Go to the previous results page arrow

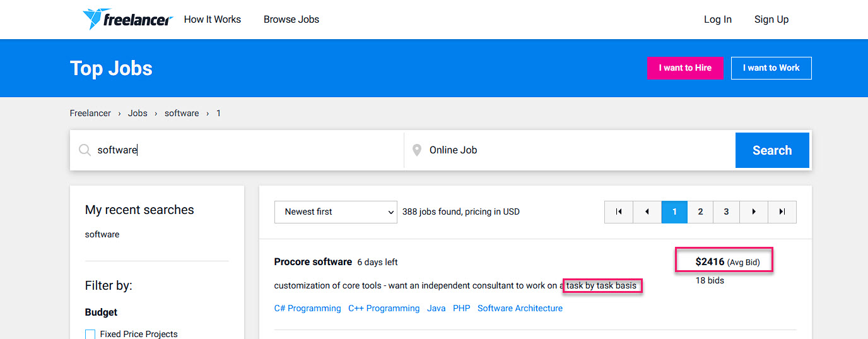click(647, 212)
